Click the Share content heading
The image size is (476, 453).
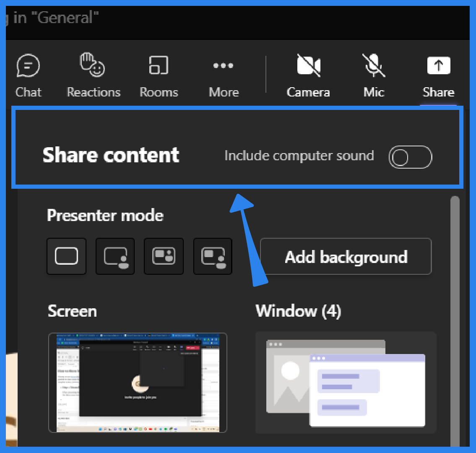click(110, 155)
